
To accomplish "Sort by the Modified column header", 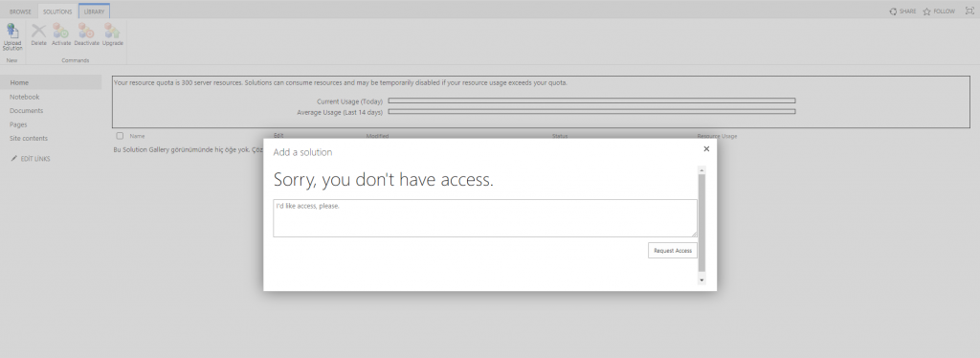I will click(x=377, y=136).
